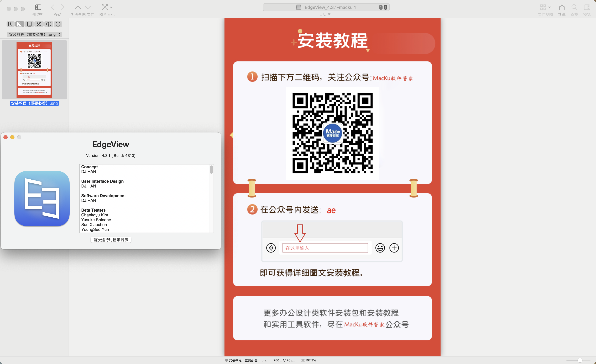Screen dimensions: 596x364
Task: Click the name Chankgyu Kim
Action: point(95,215)
